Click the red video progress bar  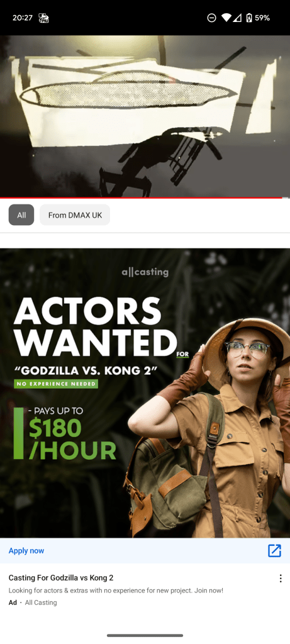pos(141,198)
